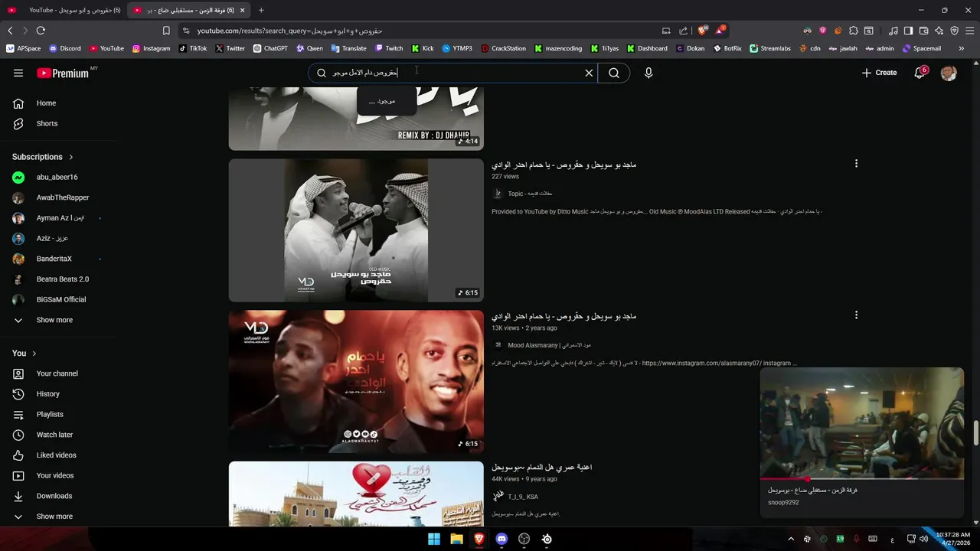Open Your channel
This screenshot has height=551, width=980.
click(x=58, y=373)
